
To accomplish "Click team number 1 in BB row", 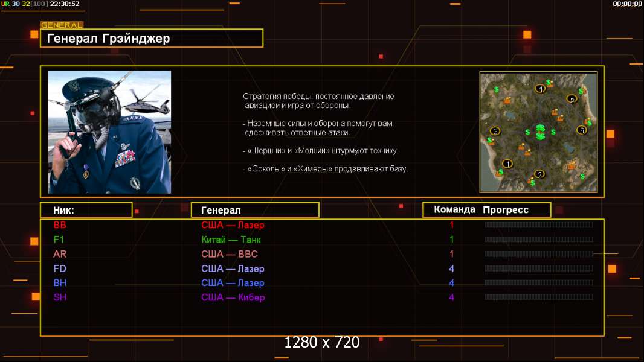I will tap(452, 224).
